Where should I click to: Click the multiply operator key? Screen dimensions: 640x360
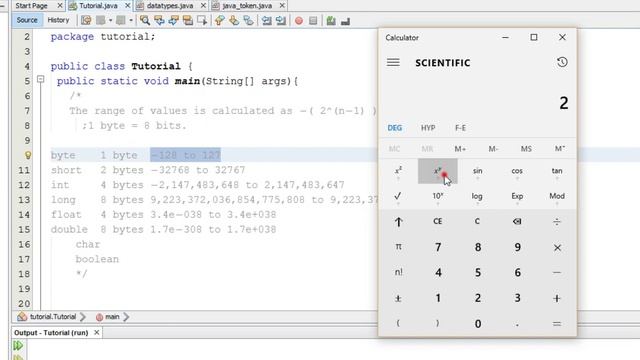coord(557,247)
